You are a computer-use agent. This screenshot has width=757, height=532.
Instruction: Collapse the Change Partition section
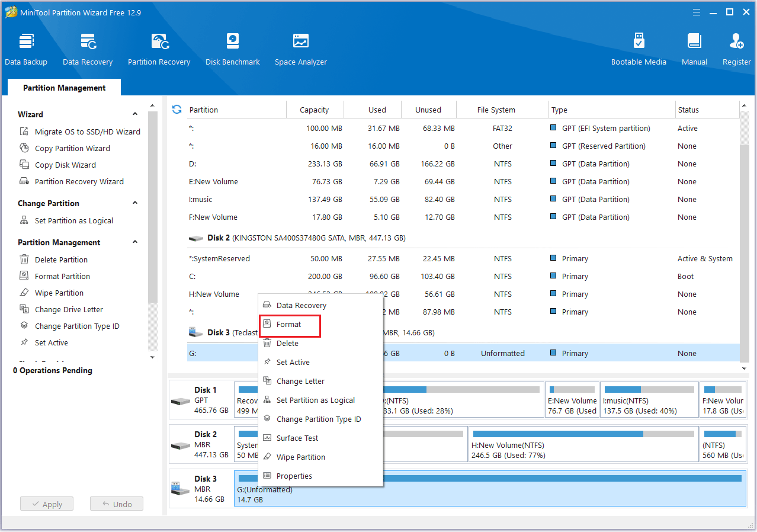[135, 203]
